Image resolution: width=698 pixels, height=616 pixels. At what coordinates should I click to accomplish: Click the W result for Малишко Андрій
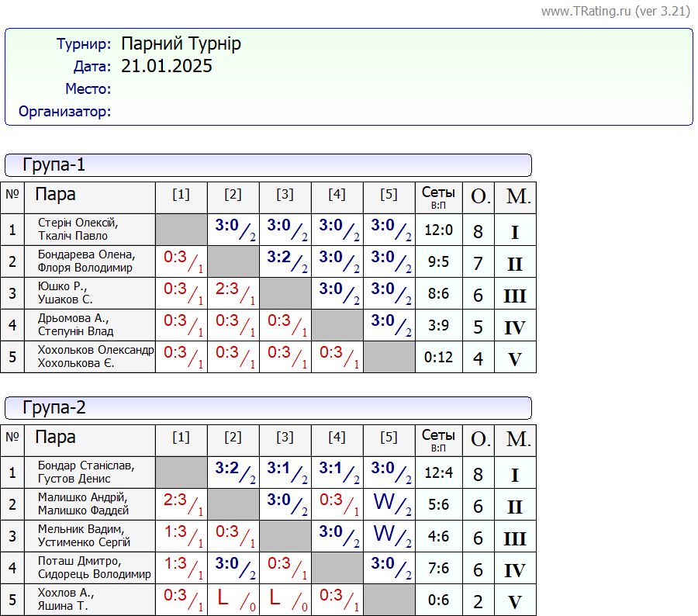pyautogui.click(x=385, y=502)
